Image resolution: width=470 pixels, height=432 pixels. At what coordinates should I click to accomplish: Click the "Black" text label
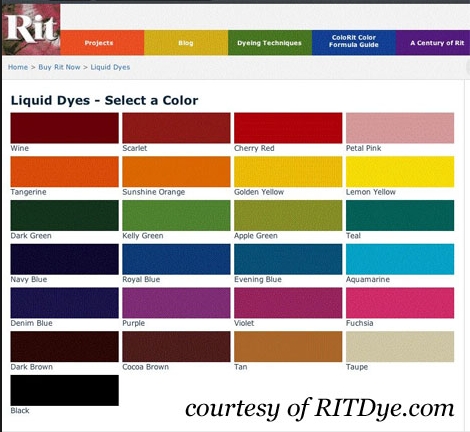click(x=20, y=410)
